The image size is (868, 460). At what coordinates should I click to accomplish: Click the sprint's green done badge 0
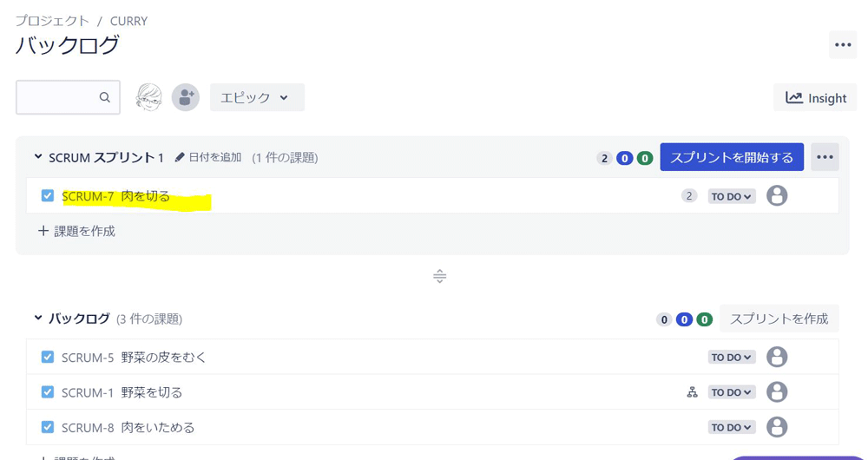click(x=644, y=159)
